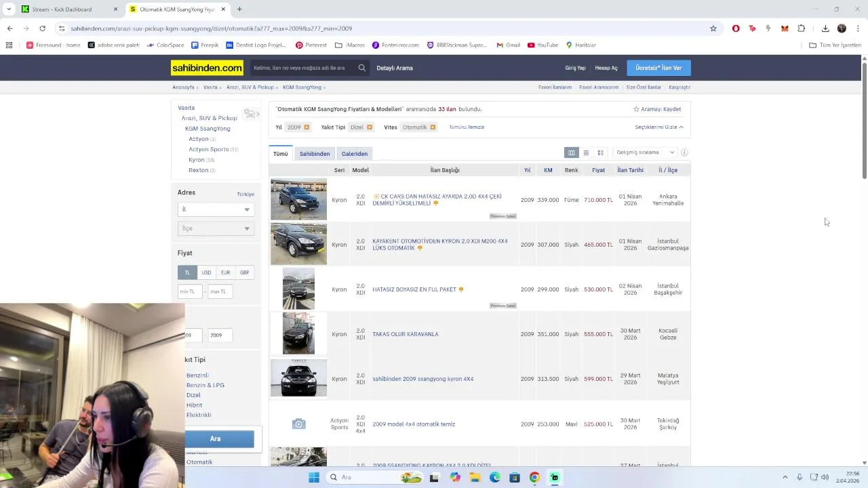
Task: Switch to list view with lines icon
Action: [586, 152]
